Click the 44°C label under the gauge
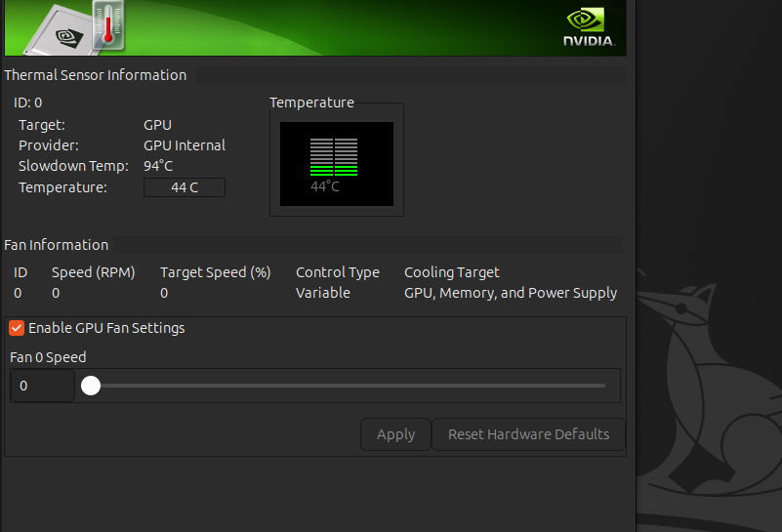Viewport: 782px width, 532px height. point(325,186)
